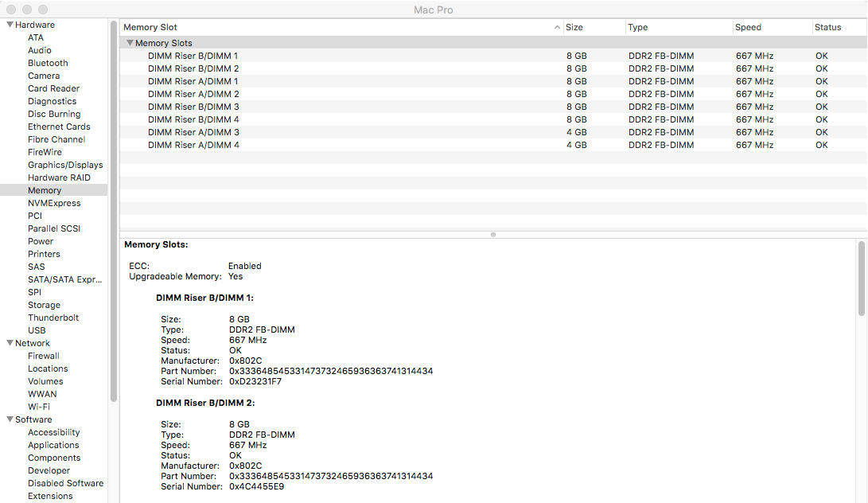Select the DIMM Riser B/DIMM 2 row

tap(493, 68)
